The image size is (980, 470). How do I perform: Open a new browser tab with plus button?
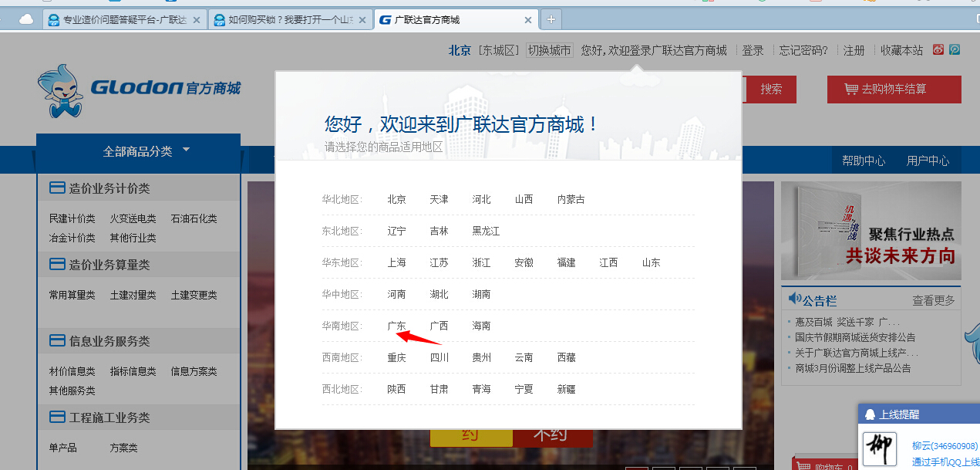[551, 19]
